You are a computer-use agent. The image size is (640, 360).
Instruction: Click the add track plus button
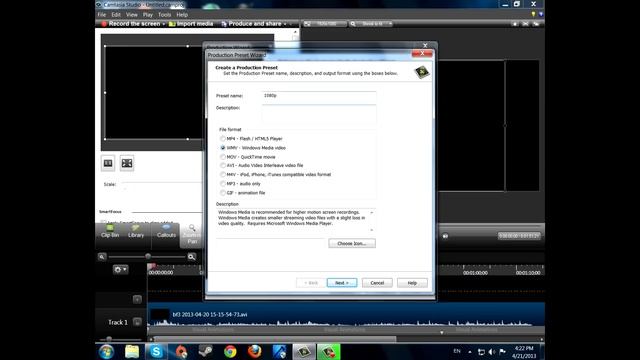pos(137,299)
